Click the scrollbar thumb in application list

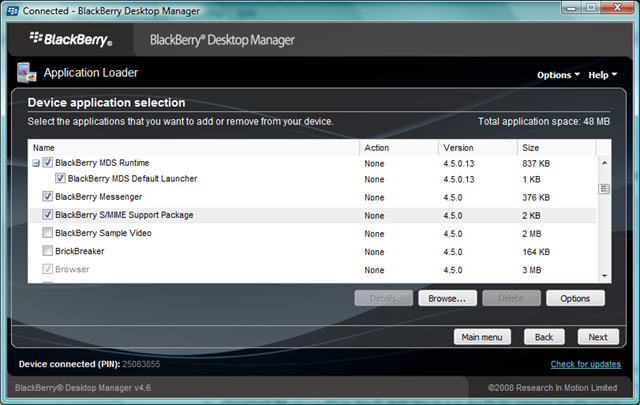pyautogui.click(x=604, y=189)
